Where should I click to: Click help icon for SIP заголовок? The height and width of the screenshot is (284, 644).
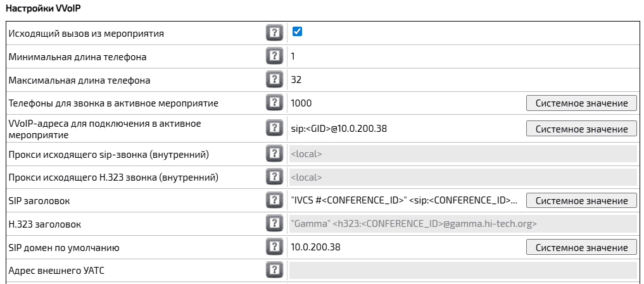tap(274, 200)
